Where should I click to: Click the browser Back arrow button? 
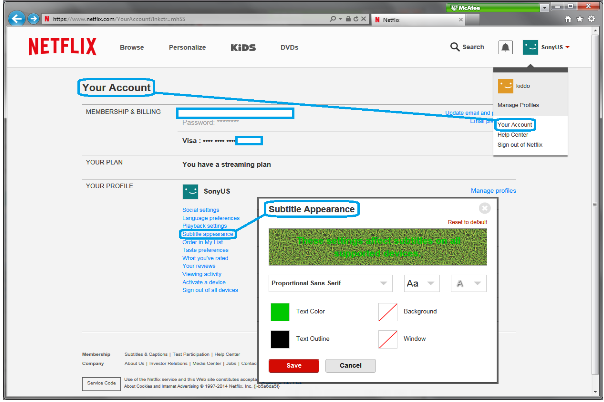(16, 18)
